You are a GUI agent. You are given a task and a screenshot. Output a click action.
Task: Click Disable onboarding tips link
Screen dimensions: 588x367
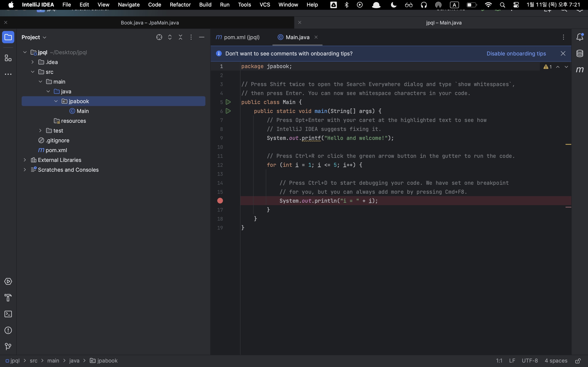(x=516, y=54)
